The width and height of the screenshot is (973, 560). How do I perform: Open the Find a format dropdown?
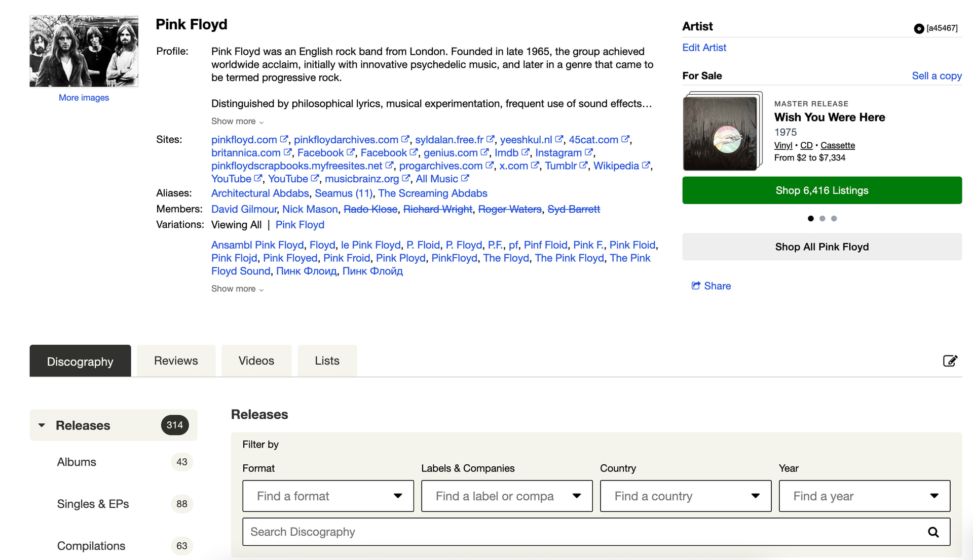(328, 496)
